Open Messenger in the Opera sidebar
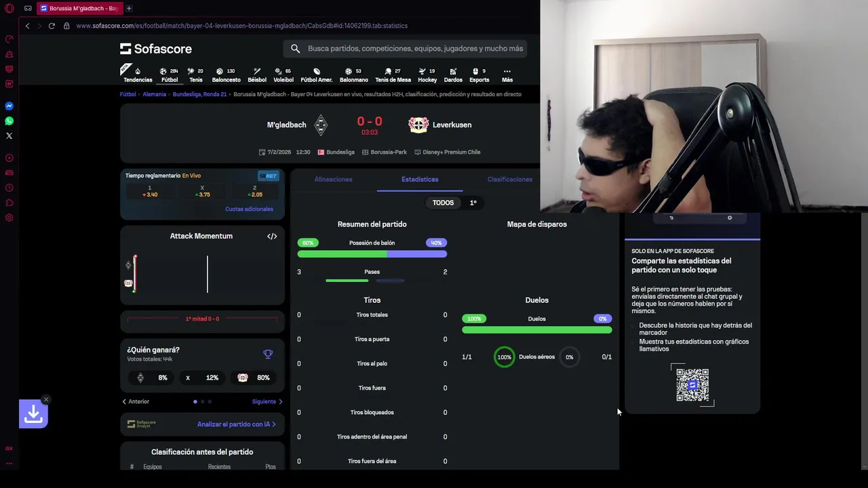This screenshot has height=488, width=868. click(x=9, y=106)
